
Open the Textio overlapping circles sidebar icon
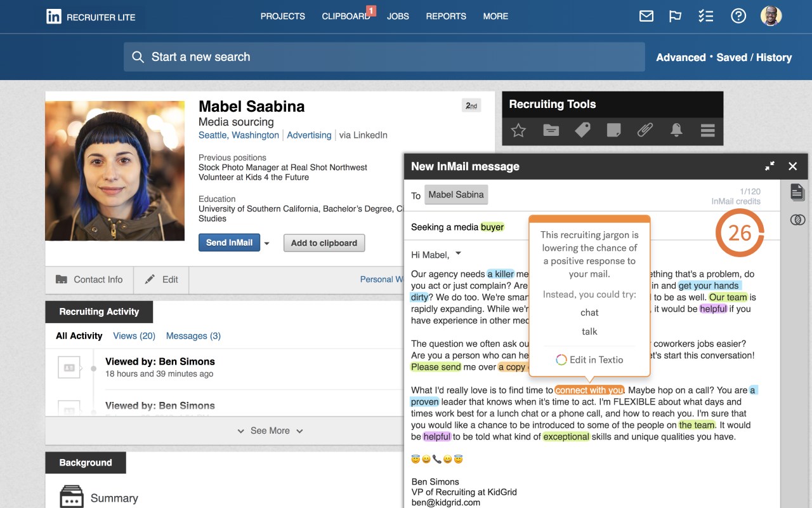797,220
